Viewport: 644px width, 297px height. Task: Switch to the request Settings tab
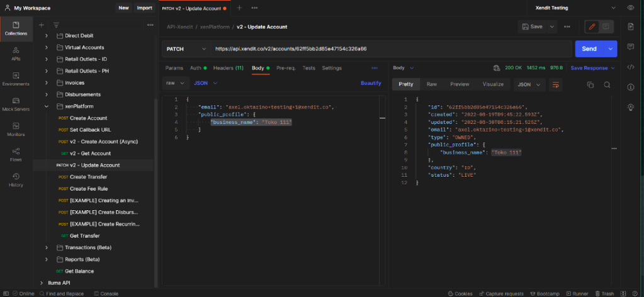click(332, 68)
